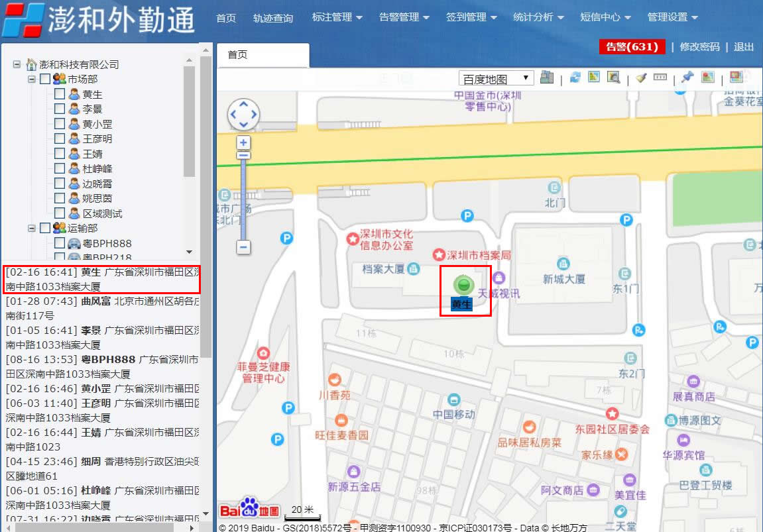Go to 首页 in top navigation bar
Viewport: 763px width, 532px height.
[226, 18]
